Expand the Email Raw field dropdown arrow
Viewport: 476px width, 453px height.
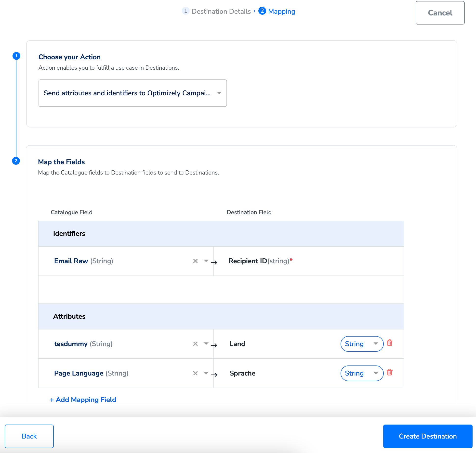206,261
